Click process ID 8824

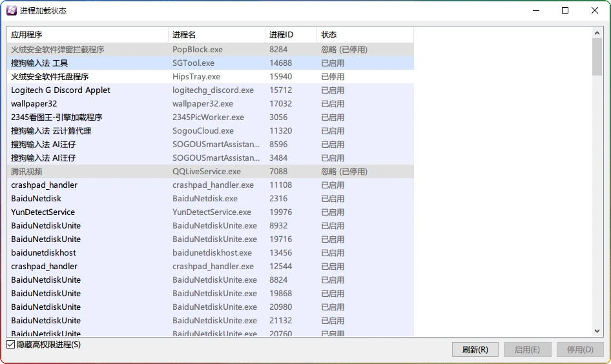click(x=278, y=280)
